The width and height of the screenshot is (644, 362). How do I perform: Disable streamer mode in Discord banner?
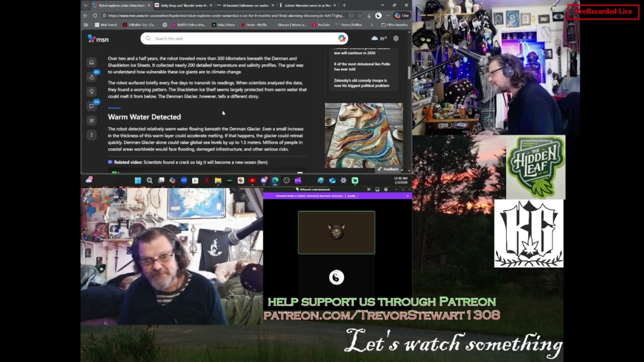point(351,196)
